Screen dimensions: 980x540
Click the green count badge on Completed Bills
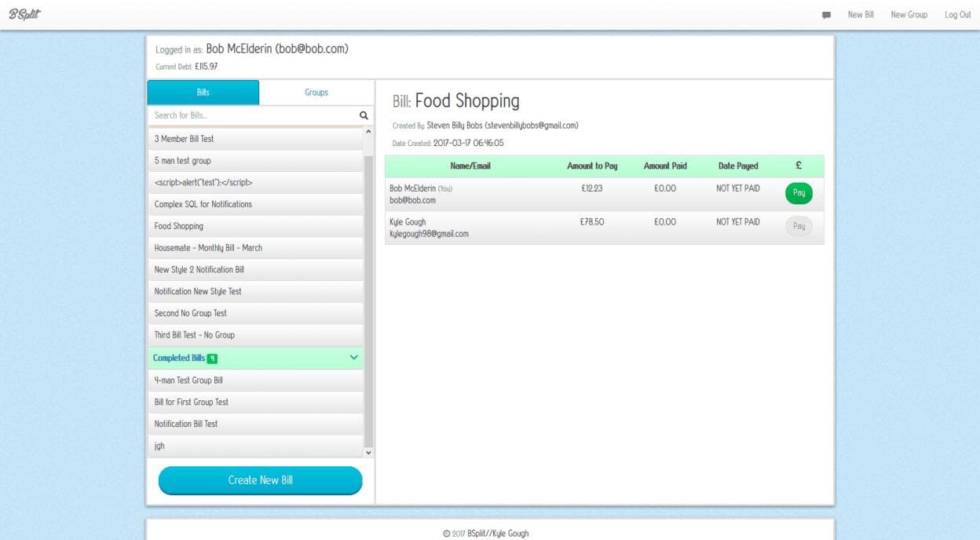212,358
